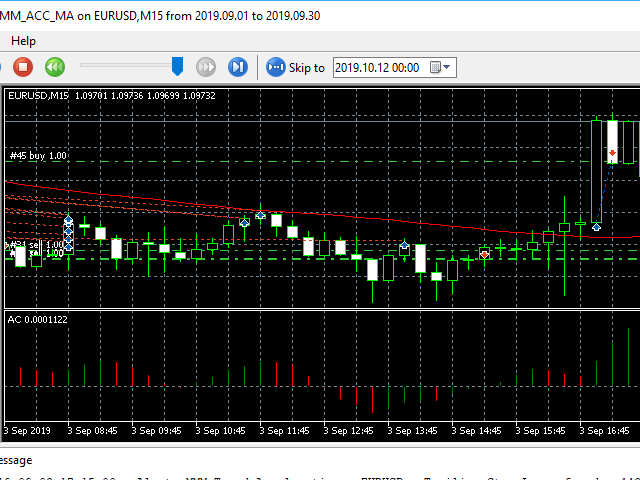
Task: Select the #45 buy 1.00 order label
Action: (38, 156)
